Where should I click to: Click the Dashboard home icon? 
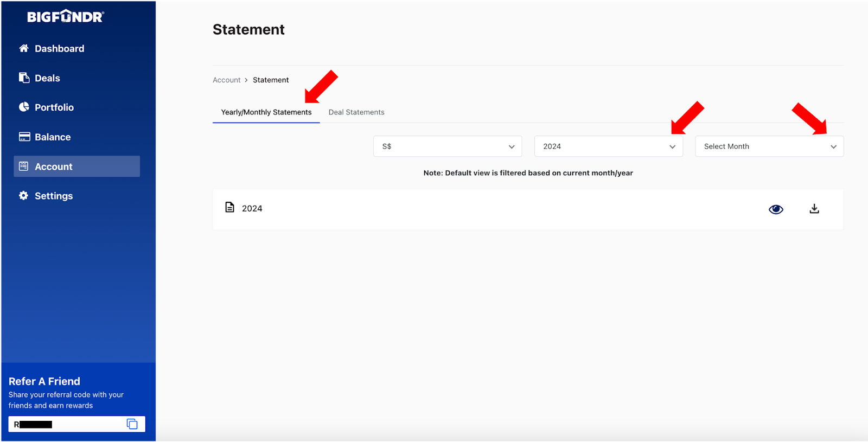(23, 48)
